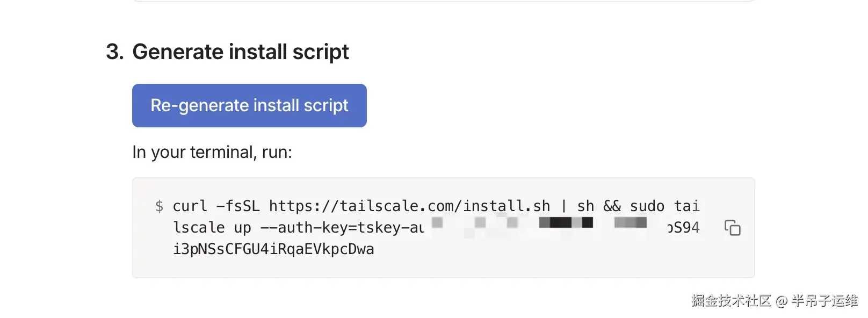Click the word "curl" in the command
Image resolution: width=868 pixels, height=318 pixels.
190,206
